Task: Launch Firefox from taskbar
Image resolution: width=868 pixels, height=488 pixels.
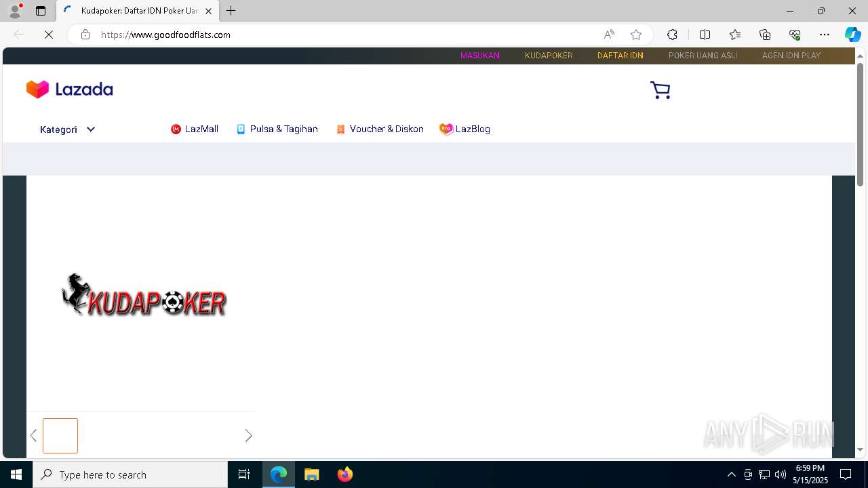Action: click(x=344, y=474)
